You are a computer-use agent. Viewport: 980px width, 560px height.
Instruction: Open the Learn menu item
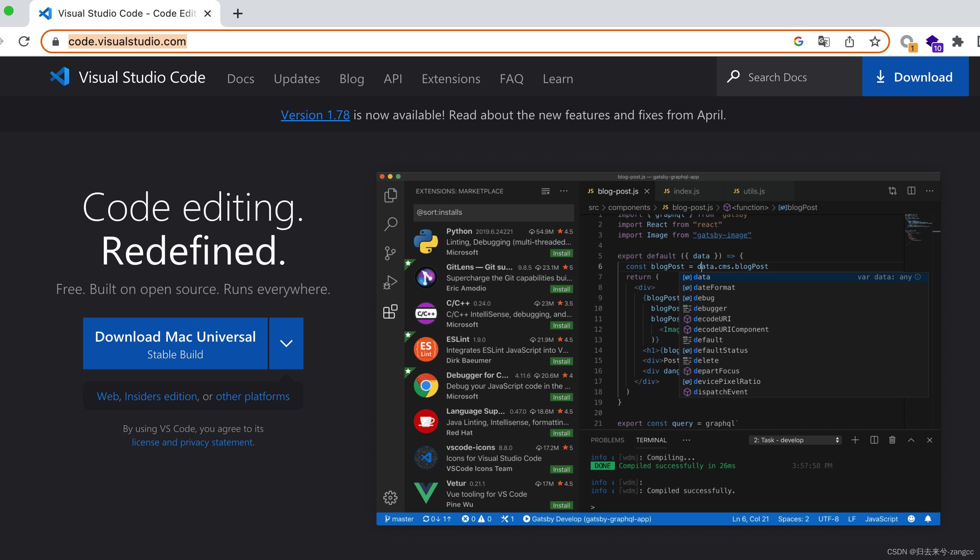click(558, 78)
